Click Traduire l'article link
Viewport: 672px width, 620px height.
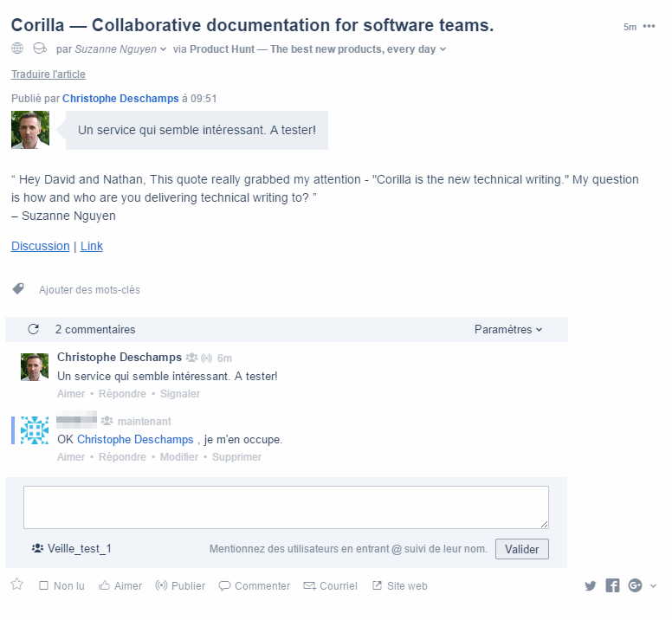[48, 74]
